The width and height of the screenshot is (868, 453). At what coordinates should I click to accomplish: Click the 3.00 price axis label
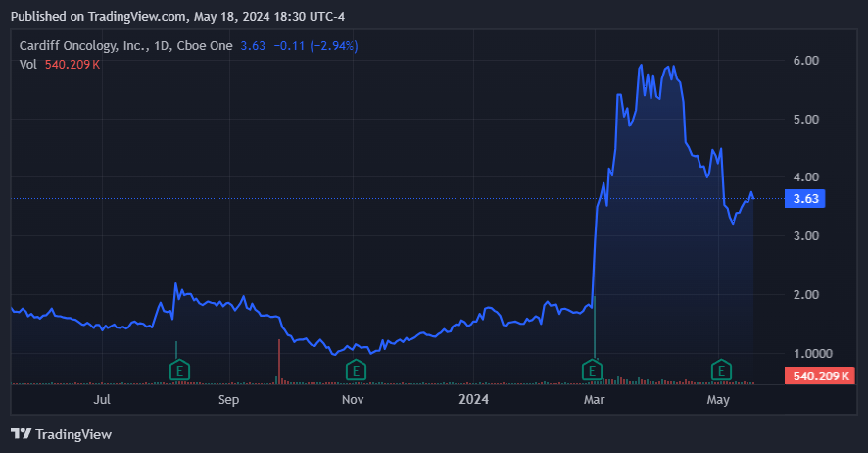click(806, 236)
